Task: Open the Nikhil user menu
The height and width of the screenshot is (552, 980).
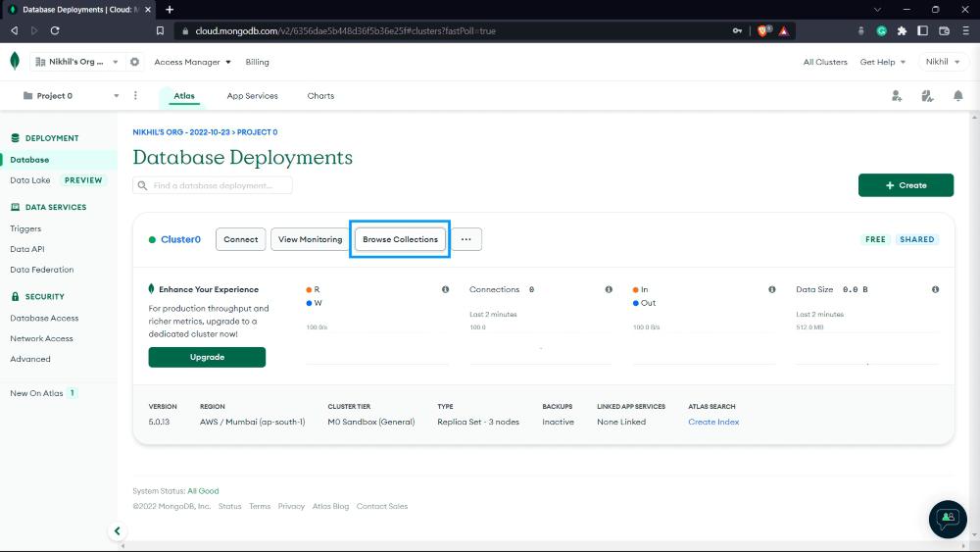Action: (x=943, y=62)
